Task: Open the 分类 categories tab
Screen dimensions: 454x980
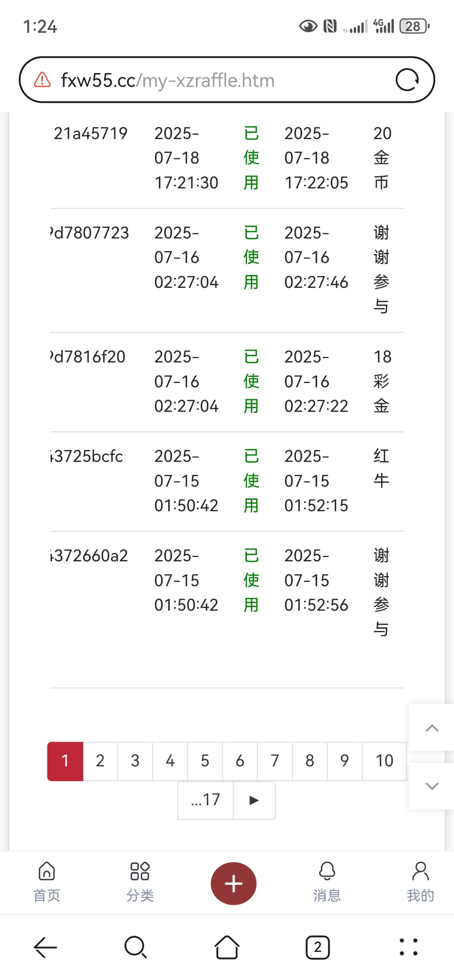Action: coord(140,881)
